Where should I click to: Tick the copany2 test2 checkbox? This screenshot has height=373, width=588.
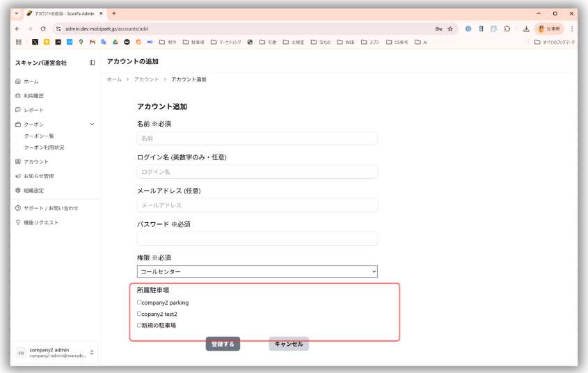(140, 314)
